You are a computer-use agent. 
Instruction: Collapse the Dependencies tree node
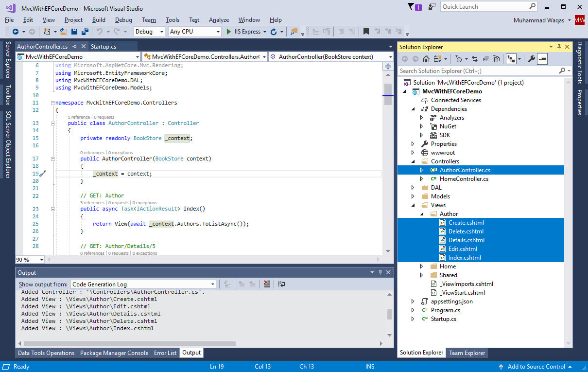pyautogui.click(x=413, y=109)
